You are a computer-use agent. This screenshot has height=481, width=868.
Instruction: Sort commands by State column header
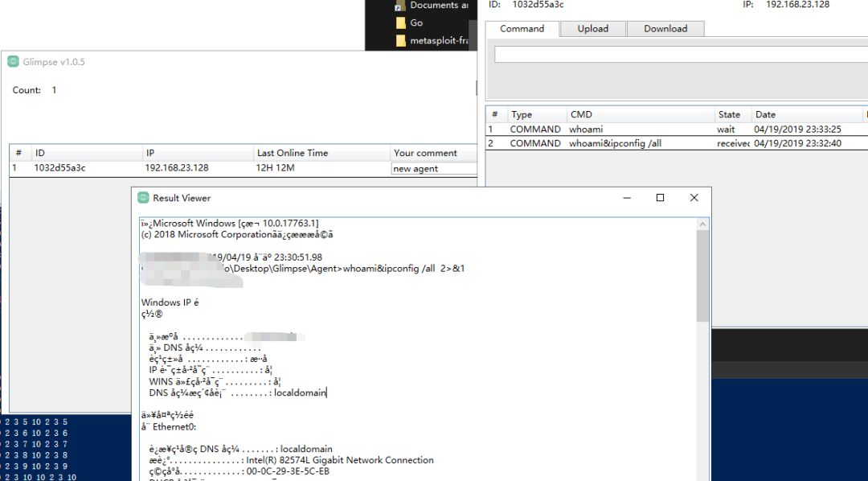[x=731, y=114]
